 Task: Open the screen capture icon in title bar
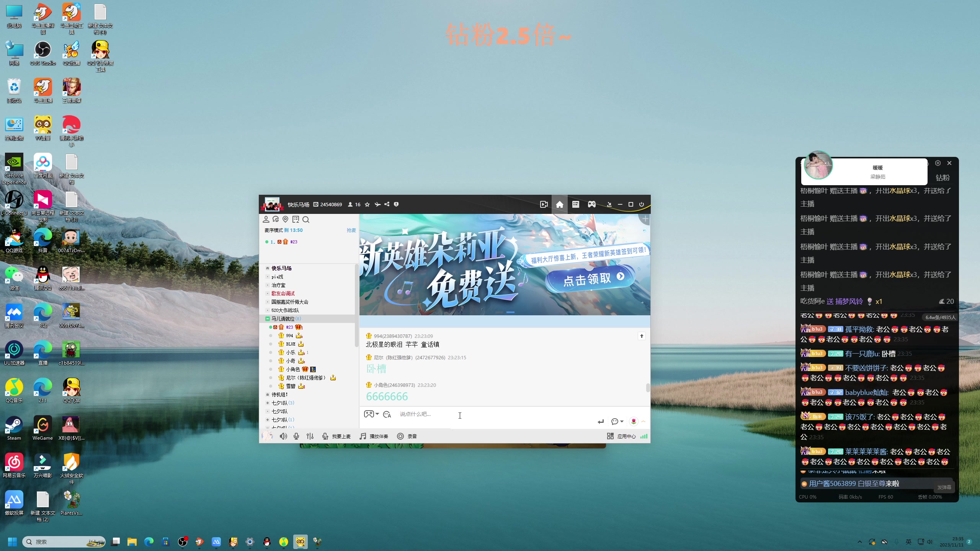tap(543, 204)
